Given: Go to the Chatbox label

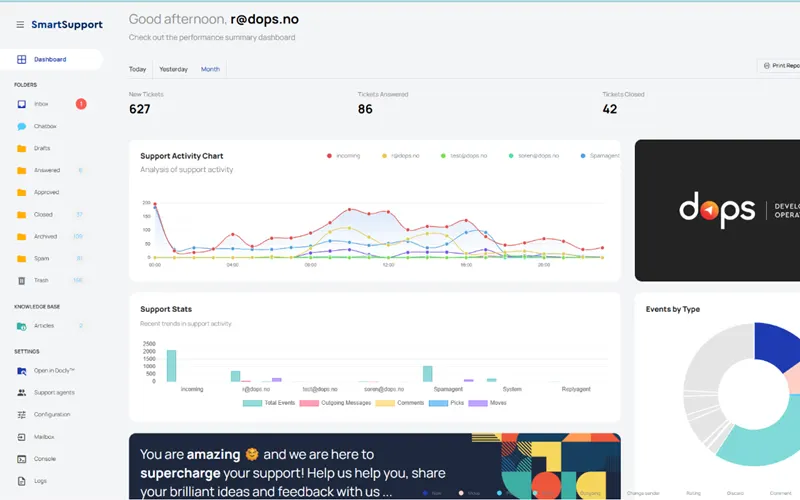Looking at the screenshot, I should 45,126.
